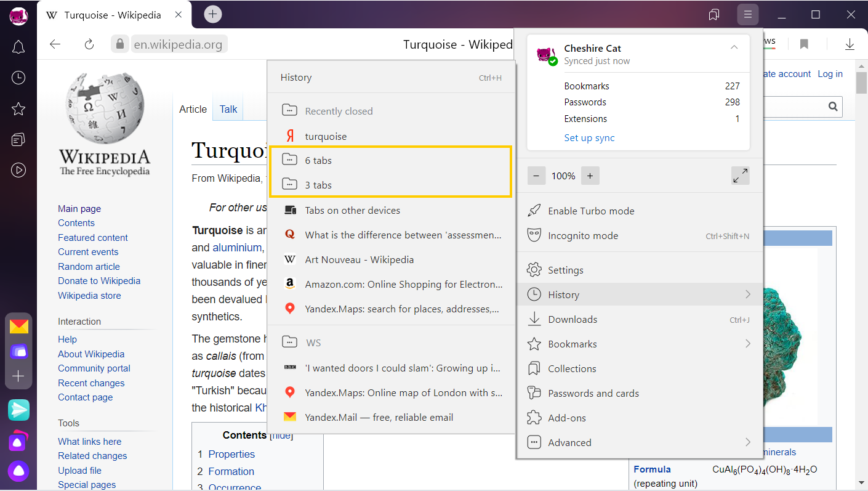The width and height of the screenshot is (868, 491).
Task: Close the Turquoise - Wikipedia tab
Action: click(179, 15)
